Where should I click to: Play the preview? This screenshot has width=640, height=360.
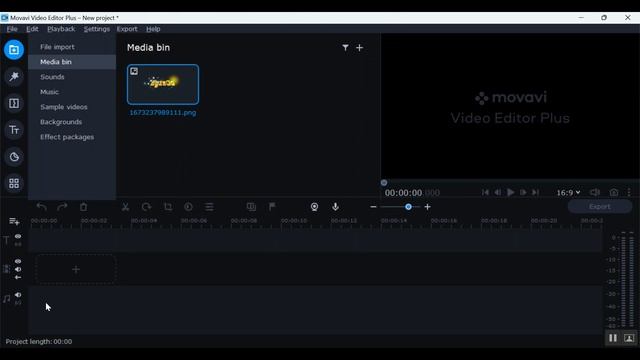(510, 192)
